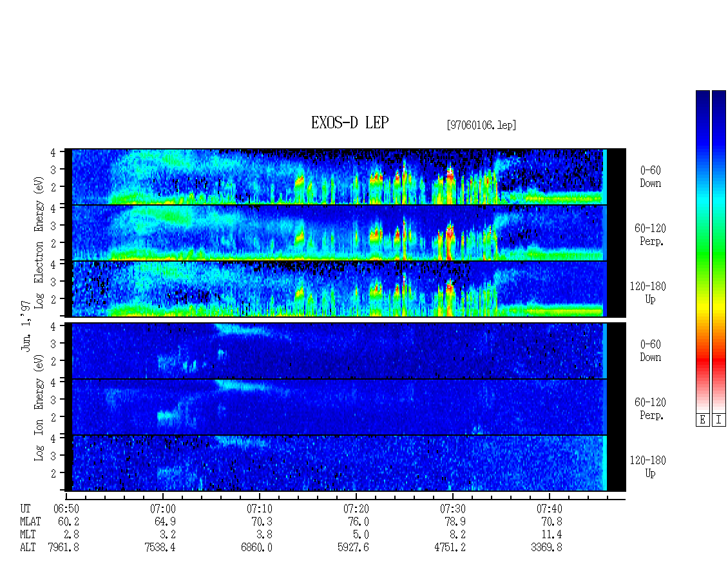This screenshot has height=564, width=728.
Task: Click the "0-60 Down" label beside the ion panel
Action: (651, 351)
